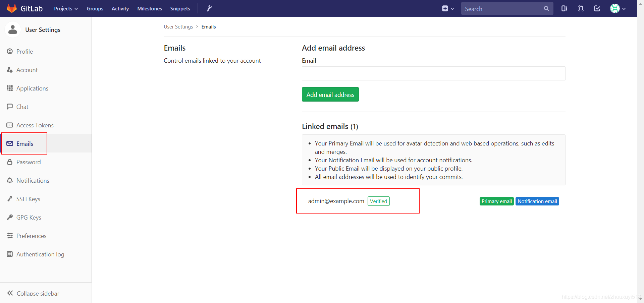Click the Notification email badge
The image size is (644, 303).
coord(537,201)
